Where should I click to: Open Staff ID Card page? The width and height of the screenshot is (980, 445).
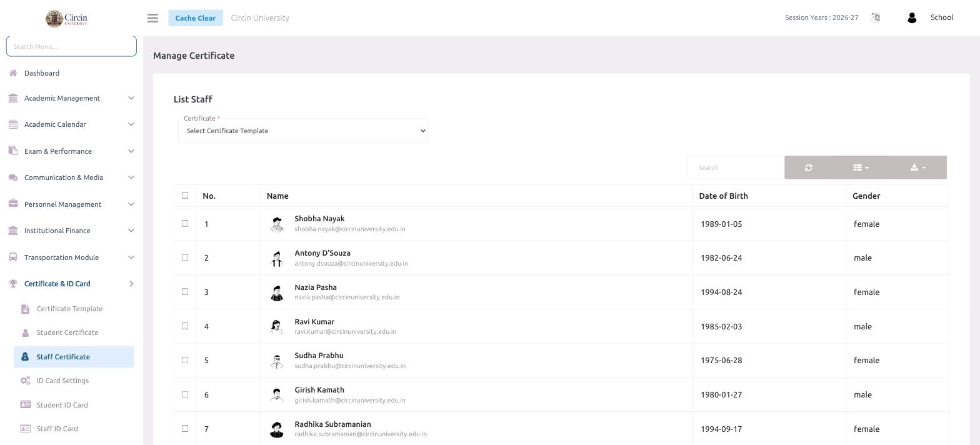[x=57, y=429]
